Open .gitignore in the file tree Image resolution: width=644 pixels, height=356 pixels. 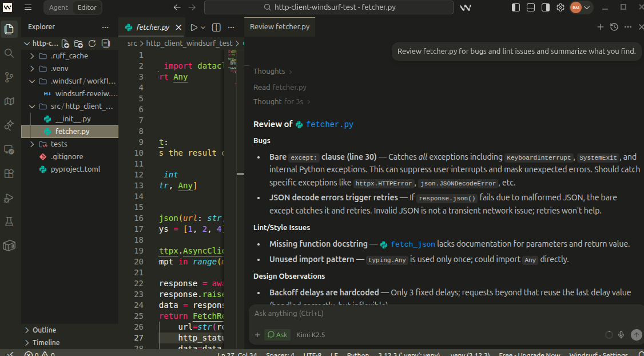point(70,157)
